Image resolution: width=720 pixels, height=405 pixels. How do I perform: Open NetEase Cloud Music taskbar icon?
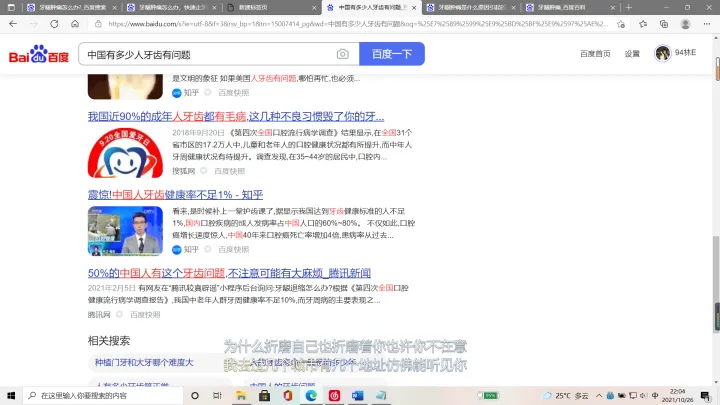tap(334, 395)
